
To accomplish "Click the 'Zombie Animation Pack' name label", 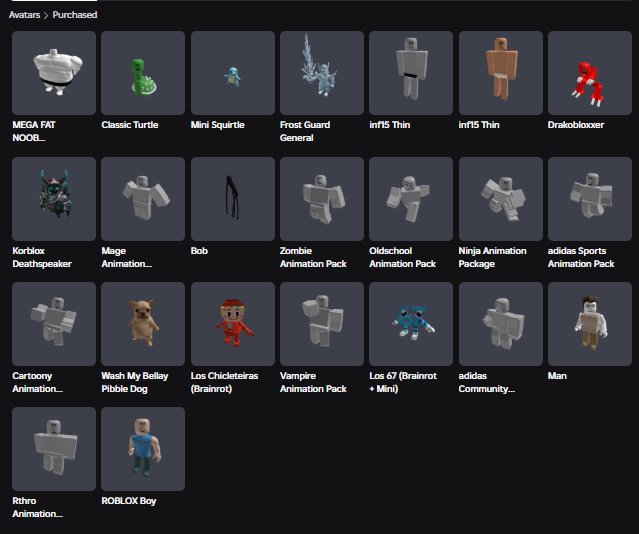I will click(313, 257).
